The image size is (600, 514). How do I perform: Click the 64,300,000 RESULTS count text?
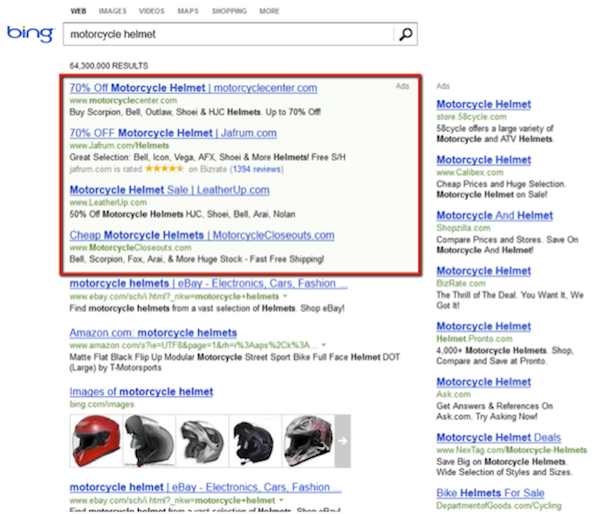109,66
